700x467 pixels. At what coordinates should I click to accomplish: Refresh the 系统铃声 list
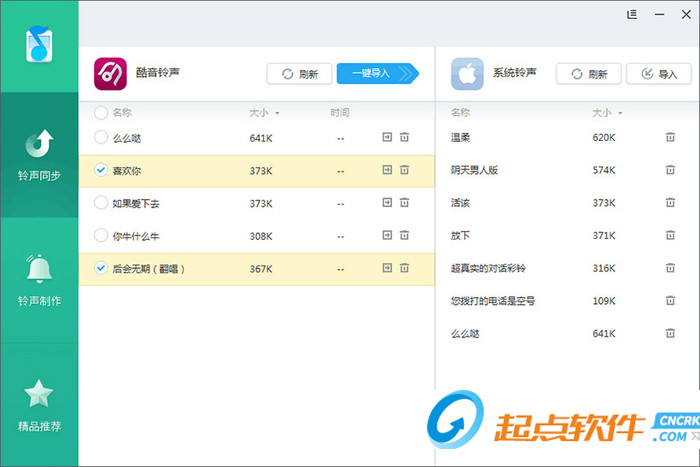tap(588, 74)
